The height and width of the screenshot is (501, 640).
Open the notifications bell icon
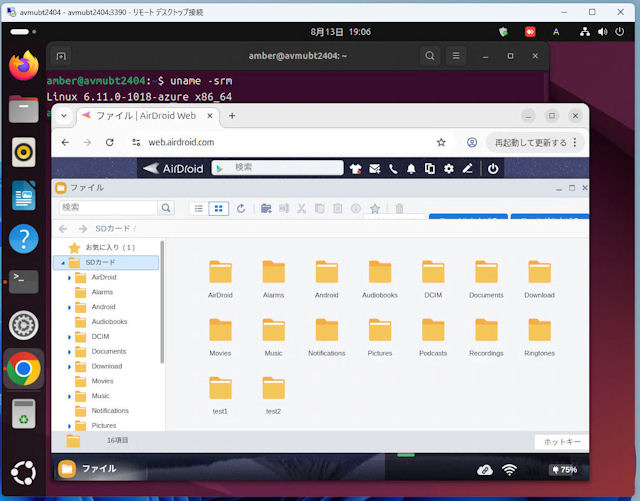pyautogui.click(x=411, y=169)
